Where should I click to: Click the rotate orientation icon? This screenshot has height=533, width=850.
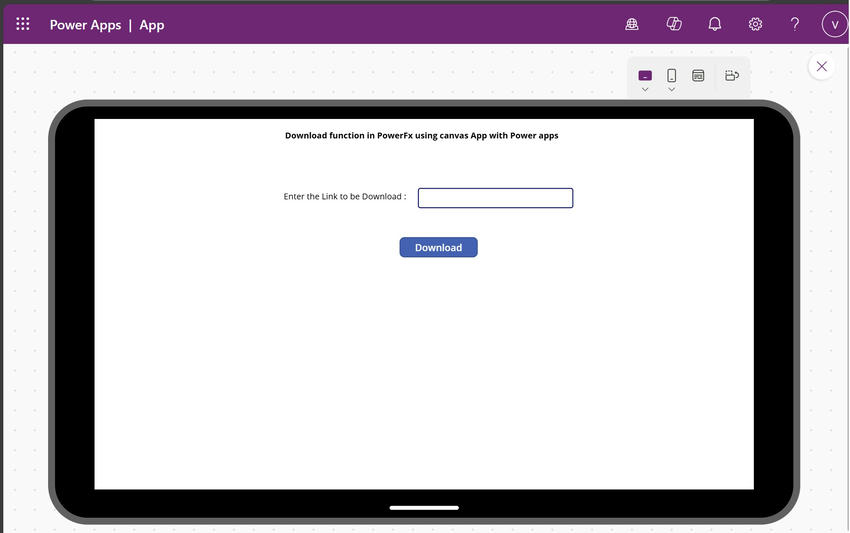(732, 75)
